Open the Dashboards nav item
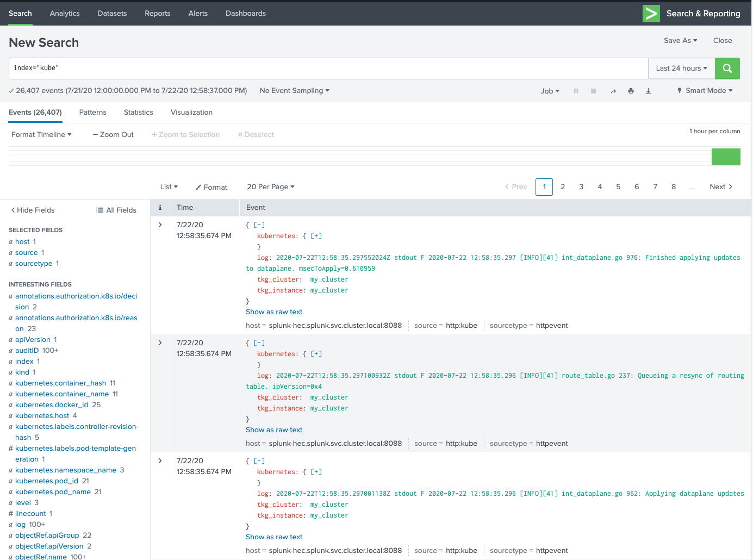The height and width of the screenshot is (560, 753). pyautogui.click(x=246, y=13)
